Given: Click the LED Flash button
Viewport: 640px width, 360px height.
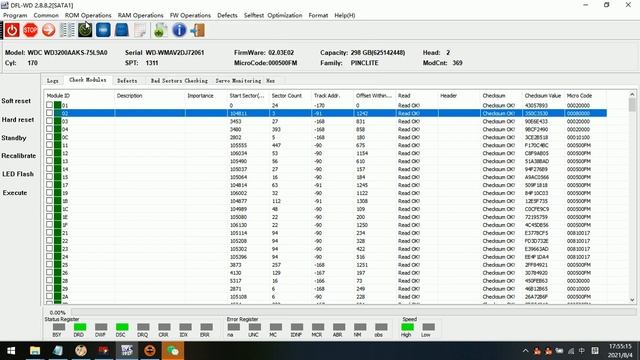Looking at the screenshot, I should (x=18, y=174).
